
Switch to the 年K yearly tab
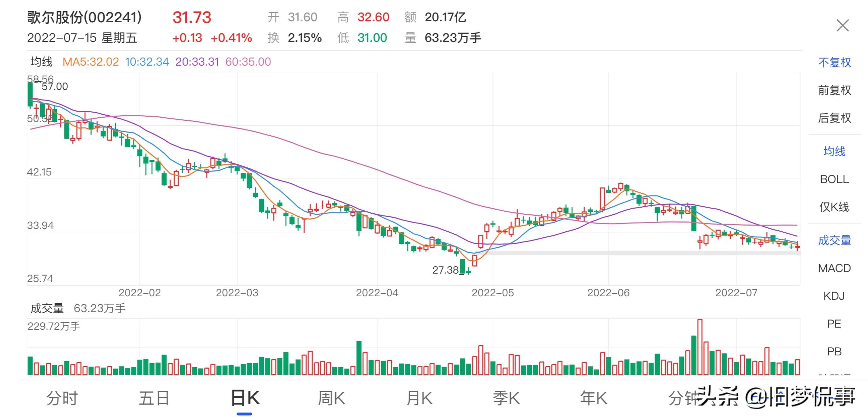click(593, 398)
